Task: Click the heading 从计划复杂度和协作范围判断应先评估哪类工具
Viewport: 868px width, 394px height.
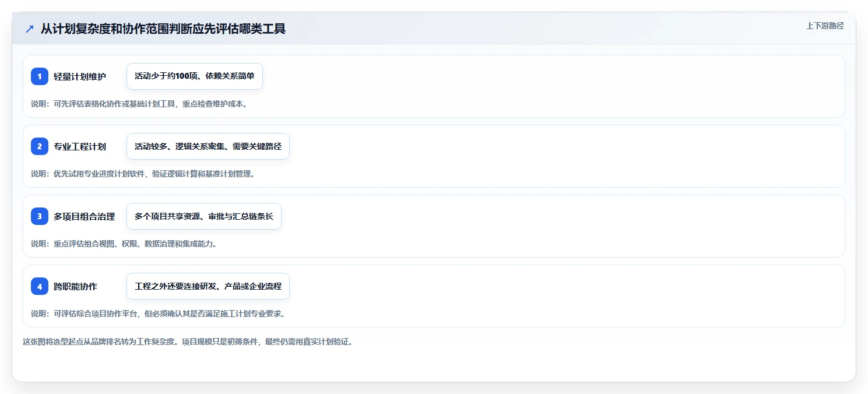Action: (163, 29)
